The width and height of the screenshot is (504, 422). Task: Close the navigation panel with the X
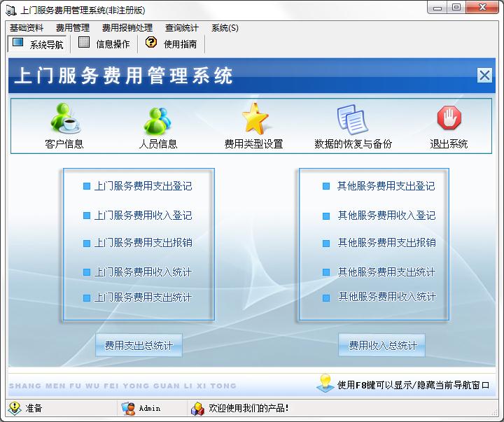[484, 76]
